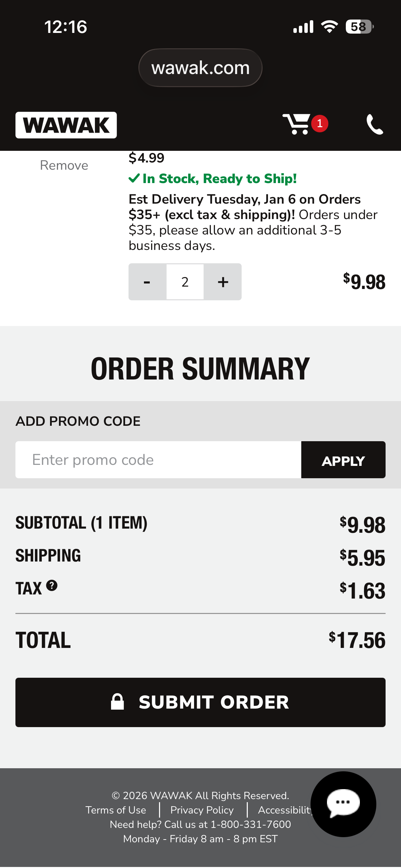Decrease item quantity with minus button
Viewport: 401px width, 868px height.
point(147,282)
